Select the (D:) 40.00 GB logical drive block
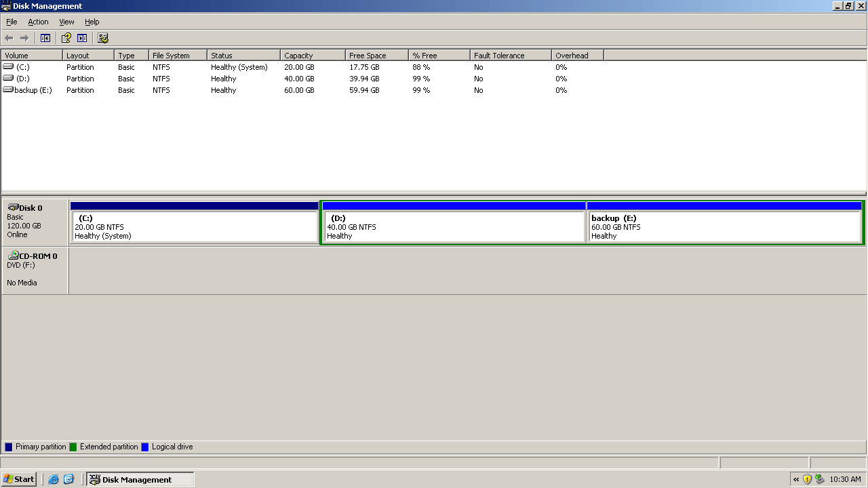This screenshot has height=488, width=868. point(453,226)
